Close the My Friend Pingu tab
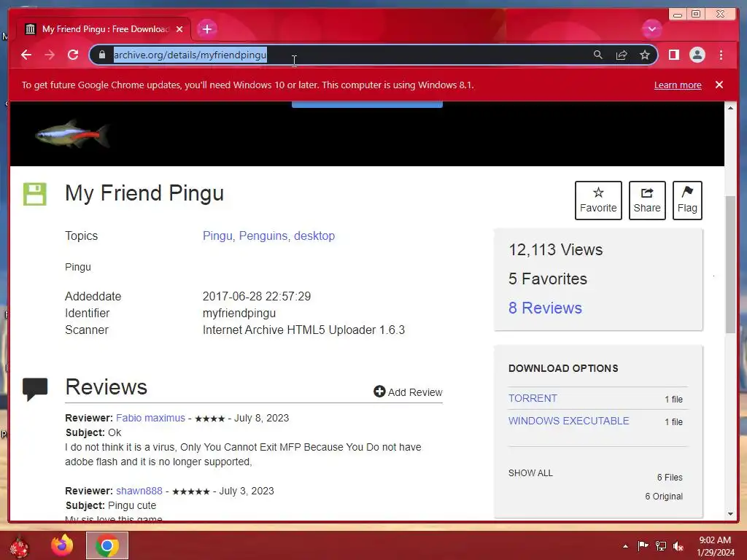 179,29
